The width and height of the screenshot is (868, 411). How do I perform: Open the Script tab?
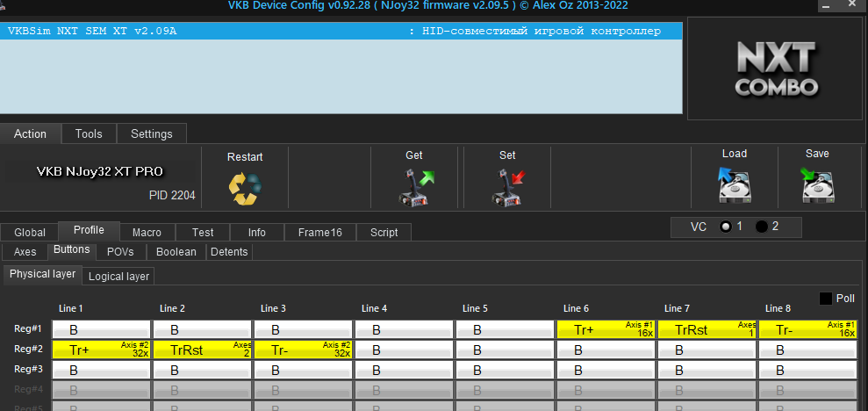pyautogui.click(x=384, y=233)
